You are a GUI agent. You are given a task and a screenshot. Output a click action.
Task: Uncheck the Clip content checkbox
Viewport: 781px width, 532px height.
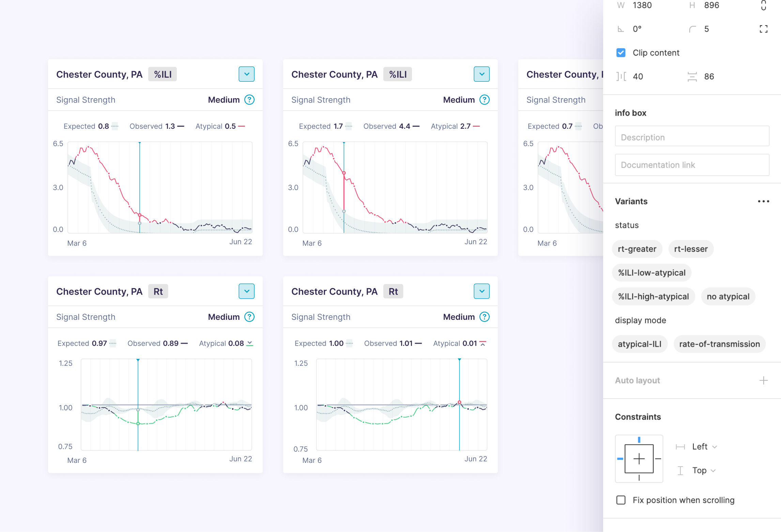pos(621,53)
